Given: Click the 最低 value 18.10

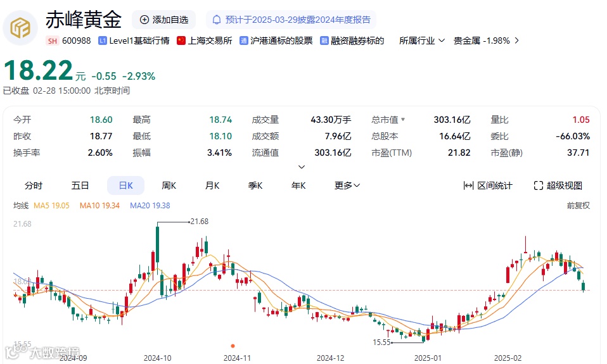Looking at the screenshot, I should pos(220,136).
